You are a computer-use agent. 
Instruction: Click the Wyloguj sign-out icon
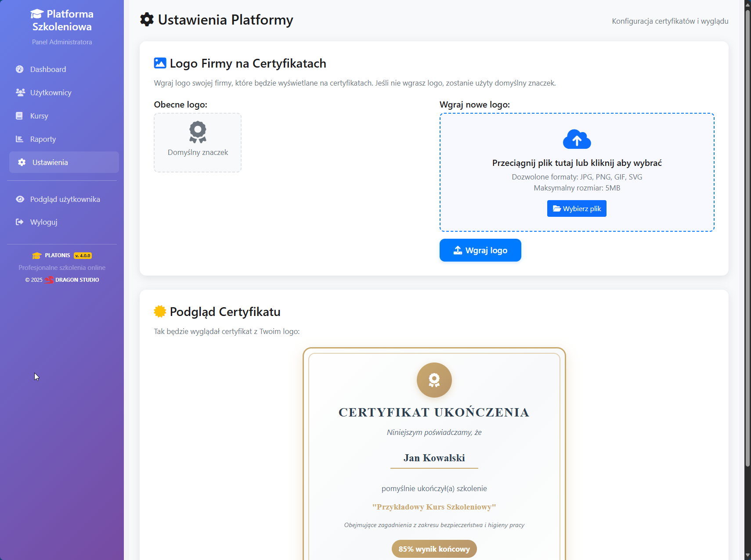19,222
